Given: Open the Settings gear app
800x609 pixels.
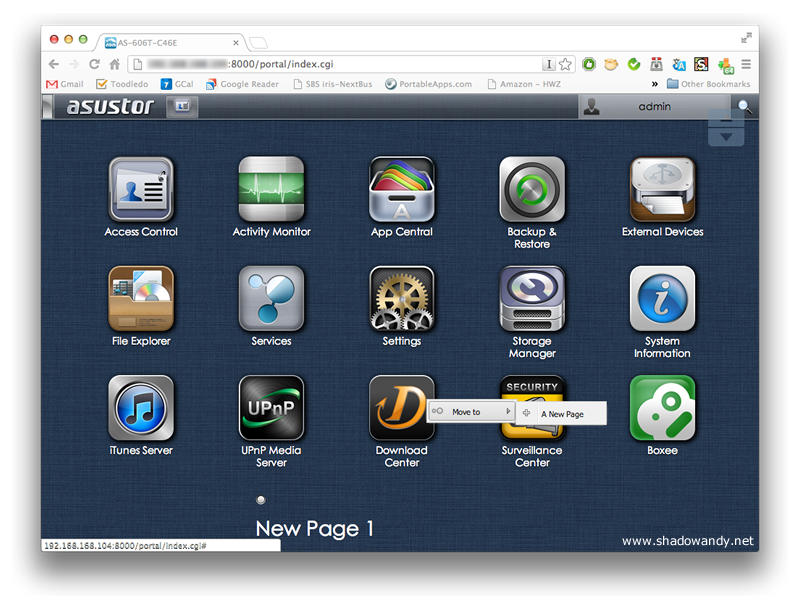Looking at the screenshot, I should click(402, 298).
